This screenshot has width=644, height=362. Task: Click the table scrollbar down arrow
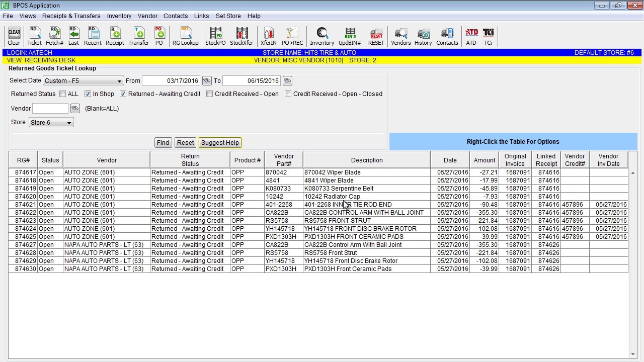(632, 355)
